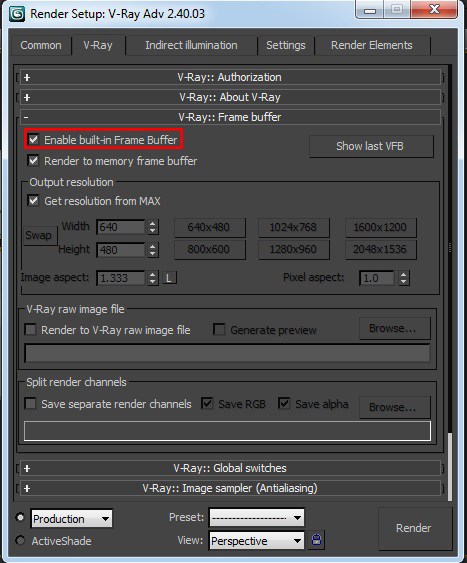Viewport: 467px width, 563px height.
Task: Click the Pixel aspect value field
Action: pos(377,278)
